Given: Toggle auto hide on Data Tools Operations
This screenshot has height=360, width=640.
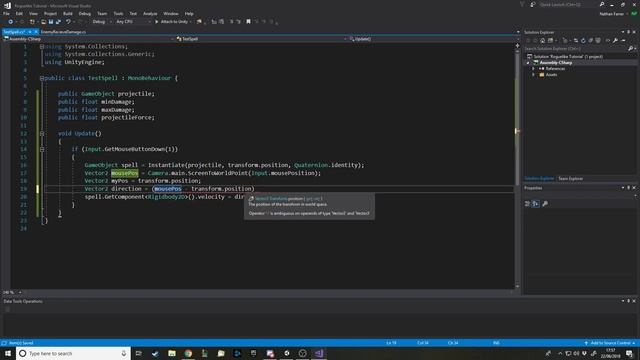Looking at the screenshot, I should tap(629, 301).
